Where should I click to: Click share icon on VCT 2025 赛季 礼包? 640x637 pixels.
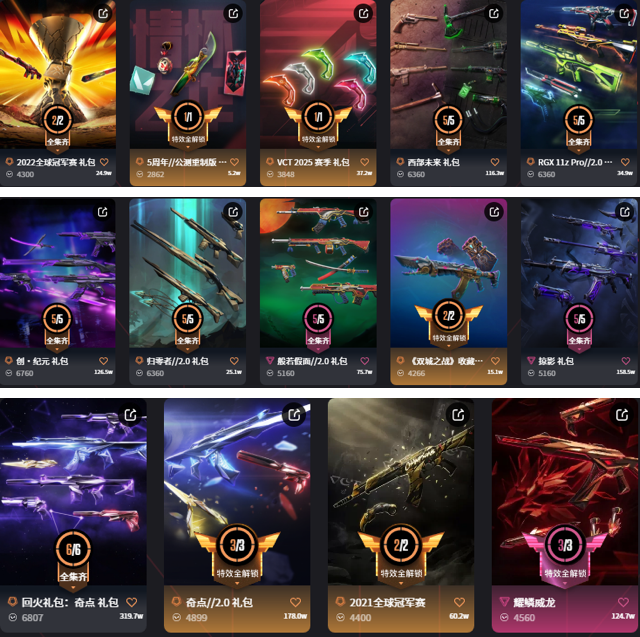(x=363, y=13)
